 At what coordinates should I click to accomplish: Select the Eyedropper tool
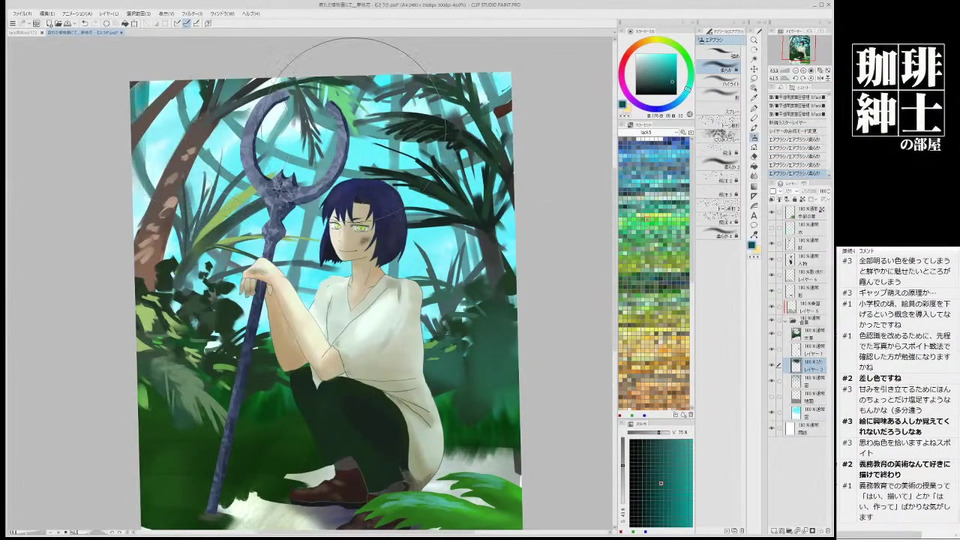click(x=754, y=98)
